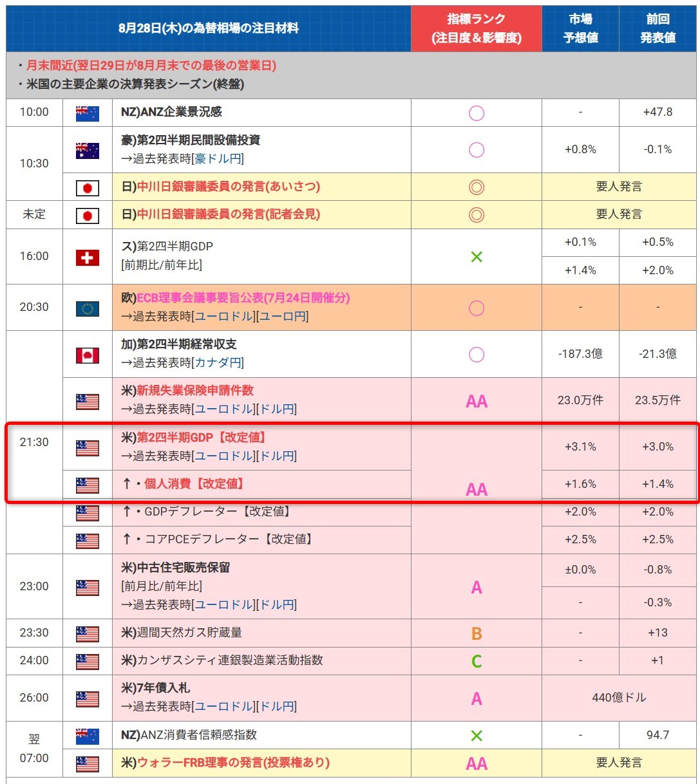Screen dimensions: 700x784
Task: Open the ユーロドル link in the ECB row
Action: (224, 317)
